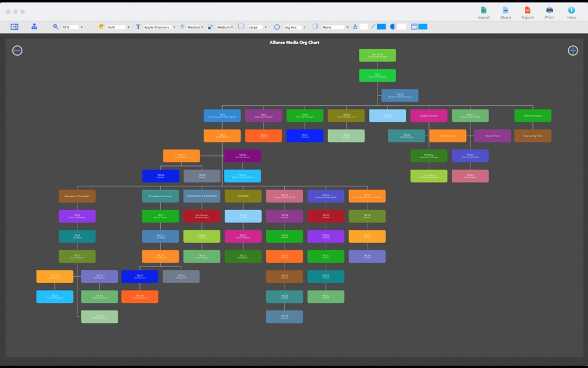Select the TBC14 light green node
The width and height of the screenshot is (588, 368).
(x=100, y=317)
